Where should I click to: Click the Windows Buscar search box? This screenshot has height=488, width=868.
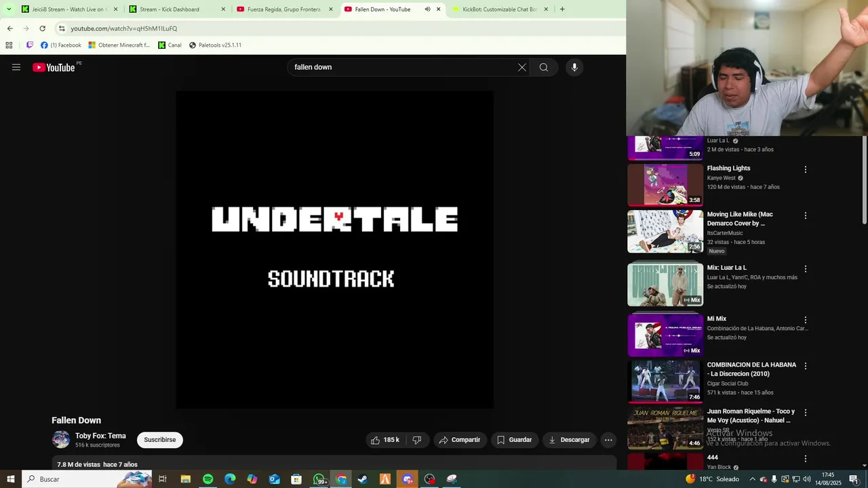click(x=87, y=479)
